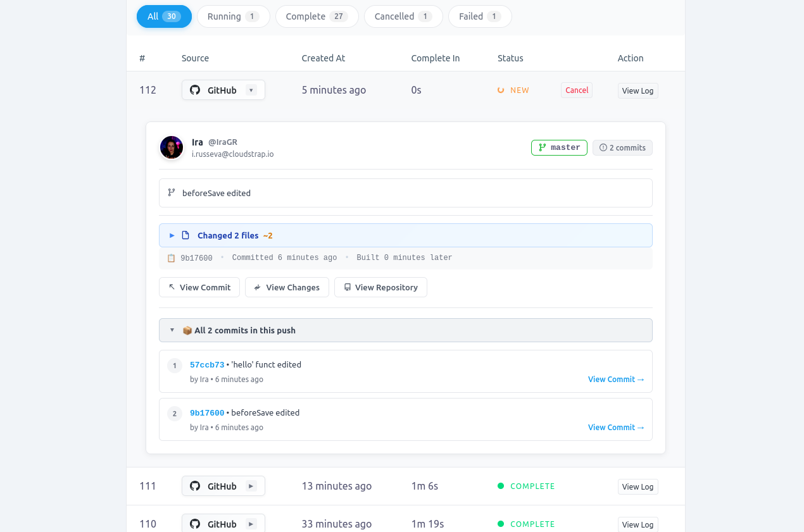Viewport: 804px width, 532px height.
Task: Click the file icon next to Changed 2 files
Action: coord(185,235)
